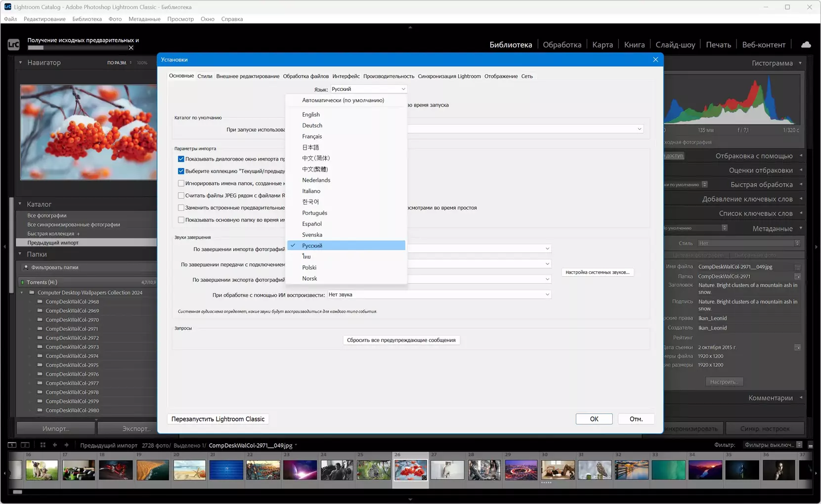Cancel the preview-fetching progress task
Viewport: 821px width, 504px height.
tap(131, 48)
